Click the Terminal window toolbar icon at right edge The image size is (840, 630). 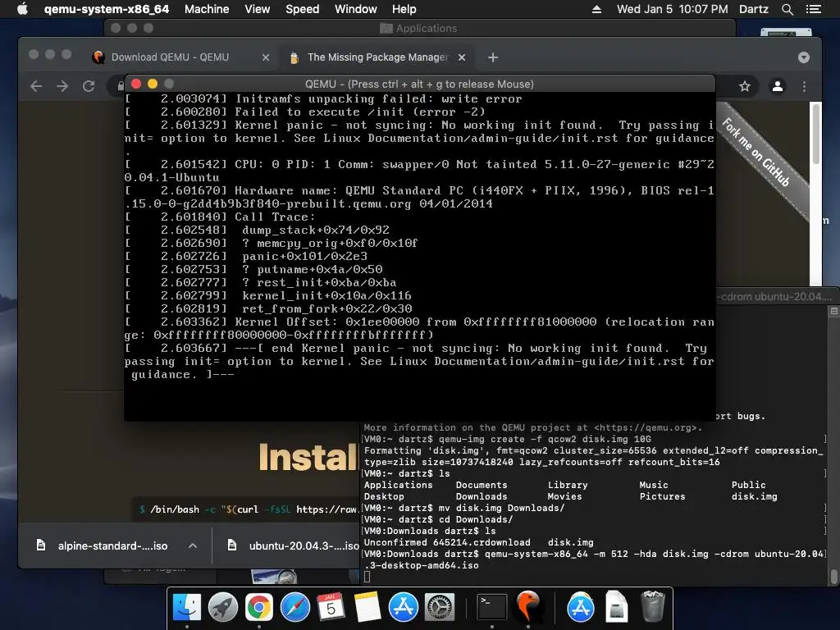point(834,311)
